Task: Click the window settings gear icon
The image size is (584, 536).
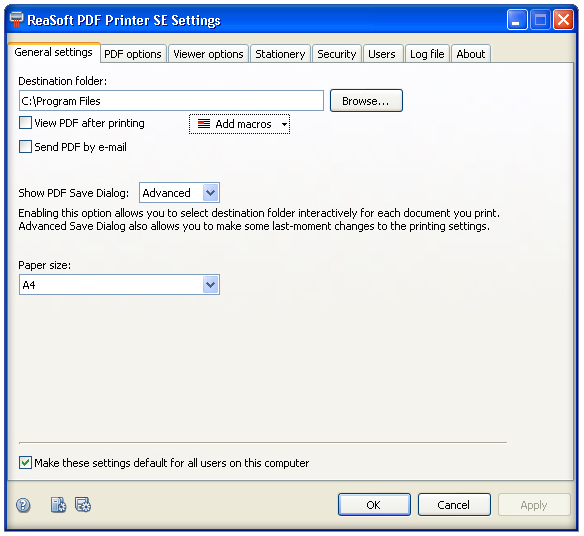Action: 83,505
